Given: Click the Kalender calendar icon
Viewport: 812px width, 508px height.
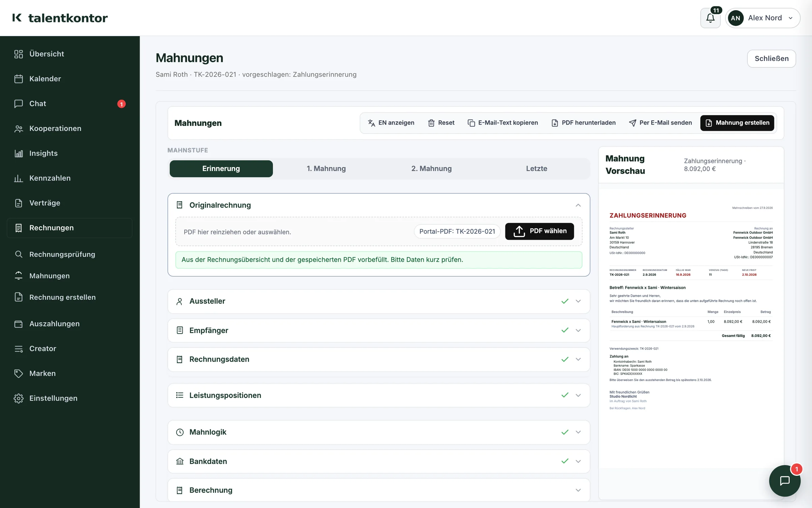Looking at the screenshot, I should click(19, 79).
